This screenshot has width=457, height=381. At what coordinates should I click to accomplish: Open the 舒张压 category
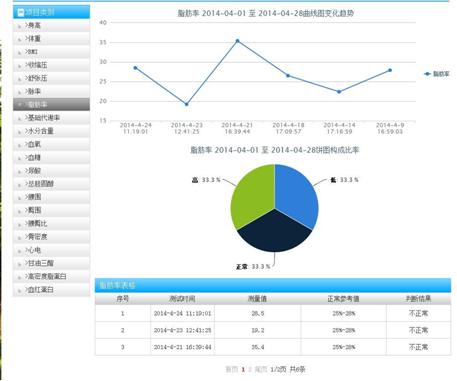51,78
